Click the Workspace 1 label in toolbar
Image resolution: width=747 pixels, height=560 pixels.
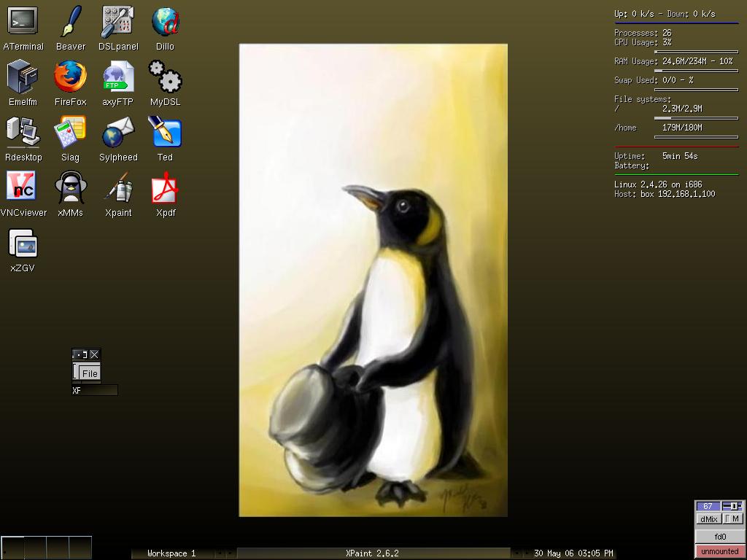tap(171, 553)
